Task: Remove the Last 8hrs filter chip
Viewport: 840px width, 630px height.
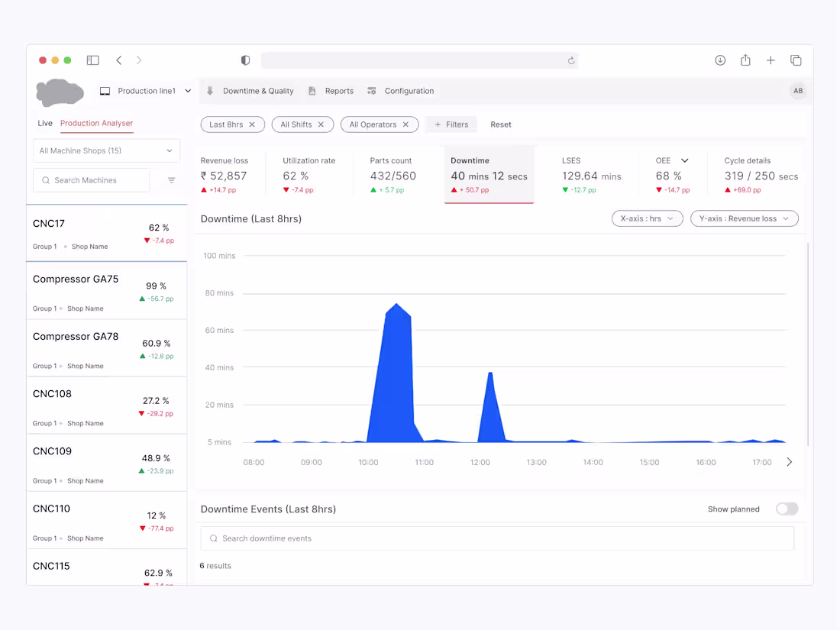Action: (x=252, y=124)
